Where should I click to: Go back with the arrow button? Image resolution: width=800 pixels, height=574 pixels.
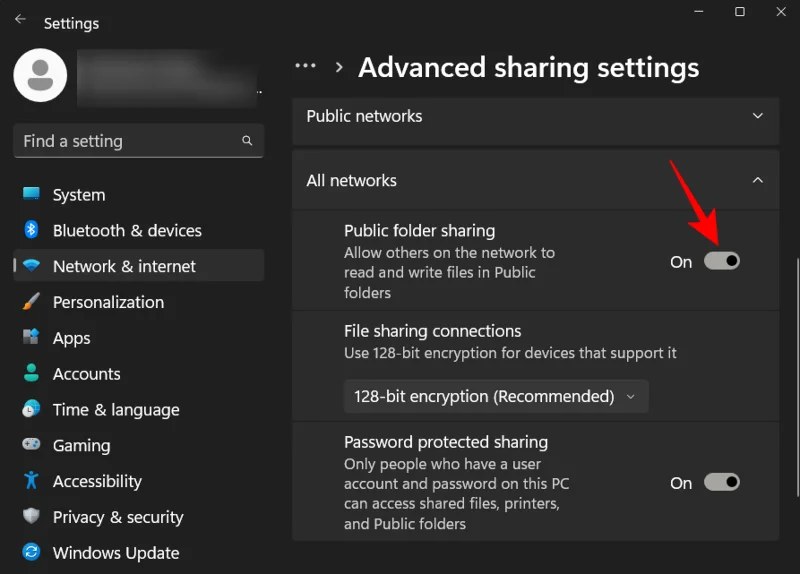[x=20, y=19]
